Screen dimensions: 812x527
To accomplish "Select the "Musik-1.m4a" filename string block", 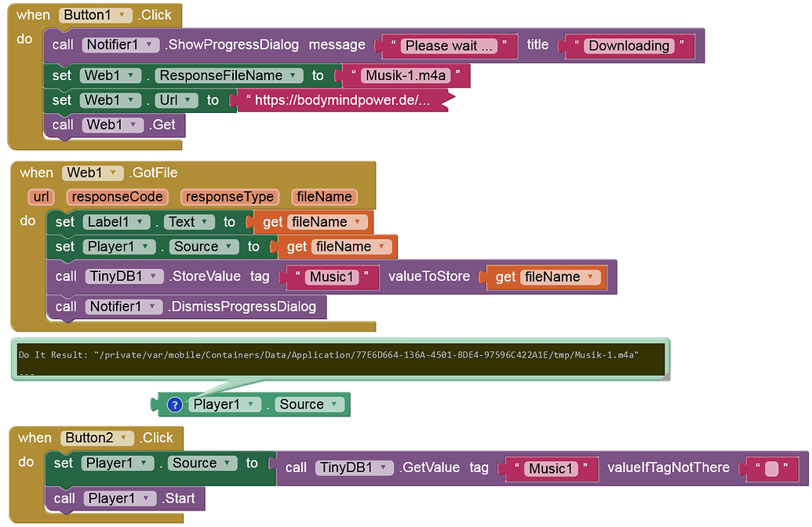I will [x=405, y=75].
